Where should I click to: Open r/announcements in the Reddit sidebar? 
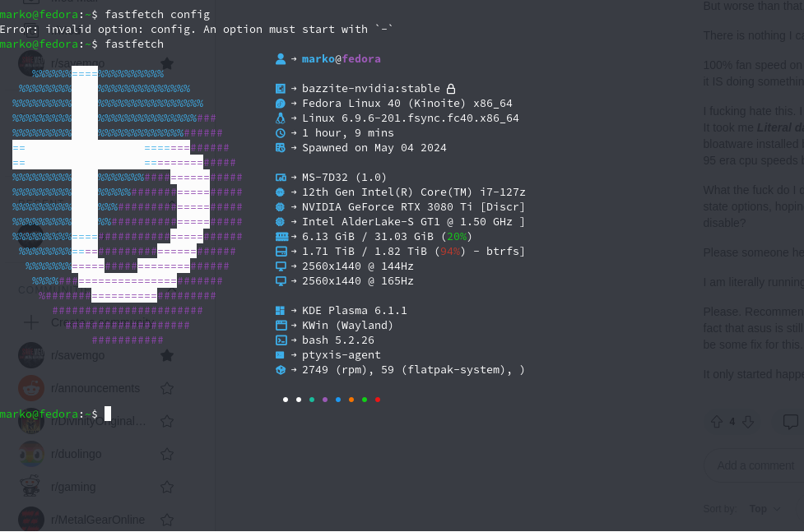(x=95, y=388)
